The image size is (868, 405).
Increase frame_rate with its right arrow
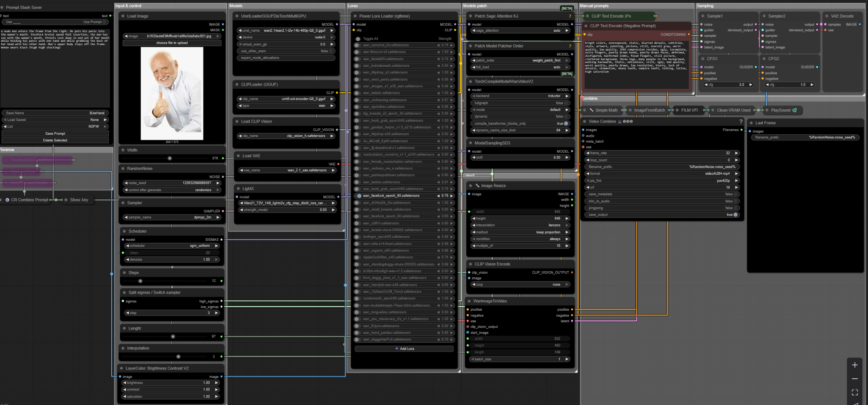(x=736, y=153)
